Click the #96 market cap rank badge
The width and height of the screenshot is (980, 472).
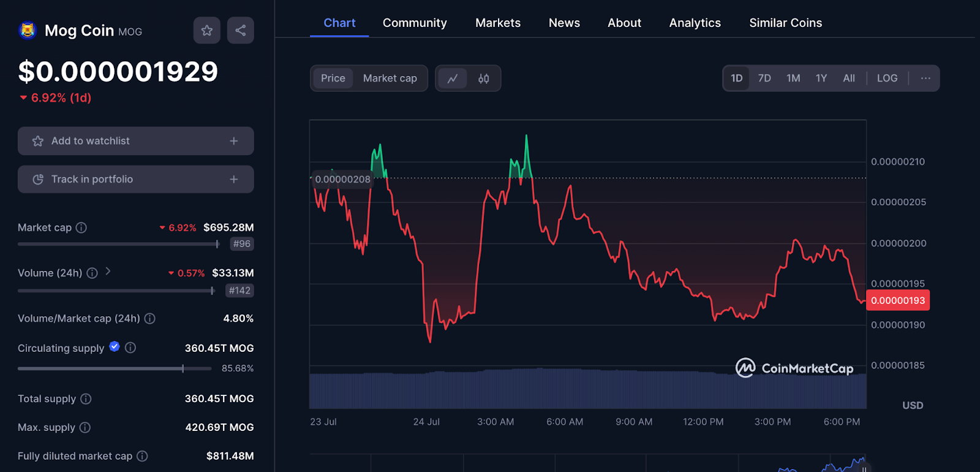coord(242,244)
